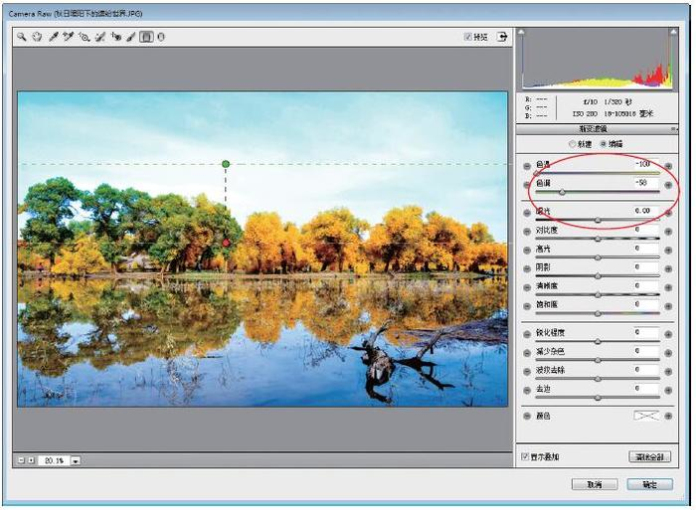Click the 色调 tint slider handle
The width and height of the screenshot is (696, 510).
point(562,192)
